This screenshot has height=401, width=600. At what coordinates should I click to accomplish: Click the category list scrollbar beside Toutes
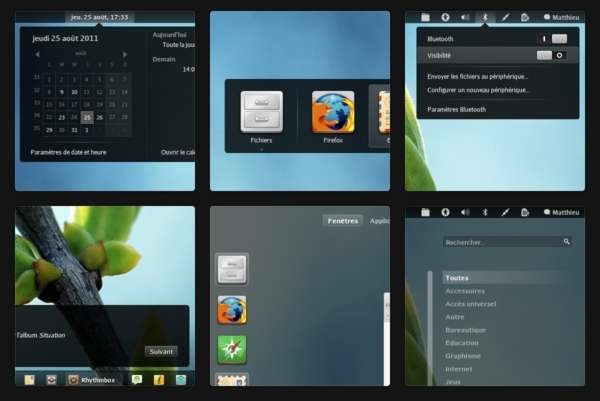click(430, 327)
